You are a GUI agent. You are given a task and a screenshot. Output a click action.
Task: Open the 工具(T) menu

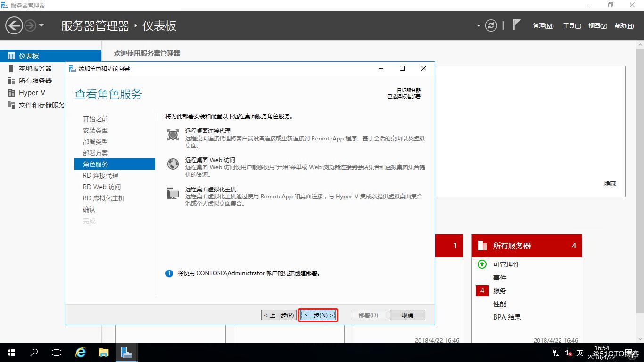(572, 26)
